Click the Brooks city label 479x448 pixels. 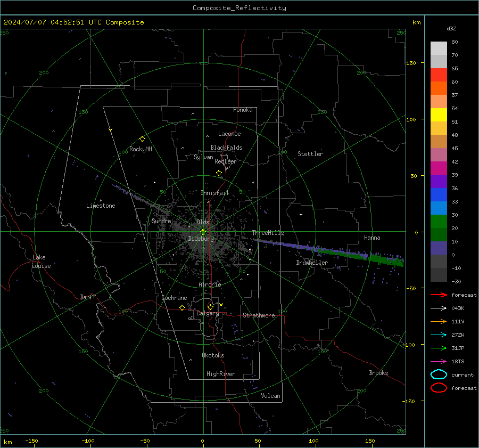tap(378, 373)
